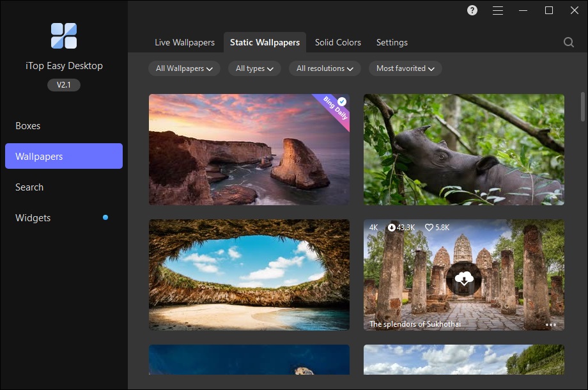Select the Static Wallpapers tab
Image resolution: width=588 pixels, height=390 pixels.
(x=265, y=42)
